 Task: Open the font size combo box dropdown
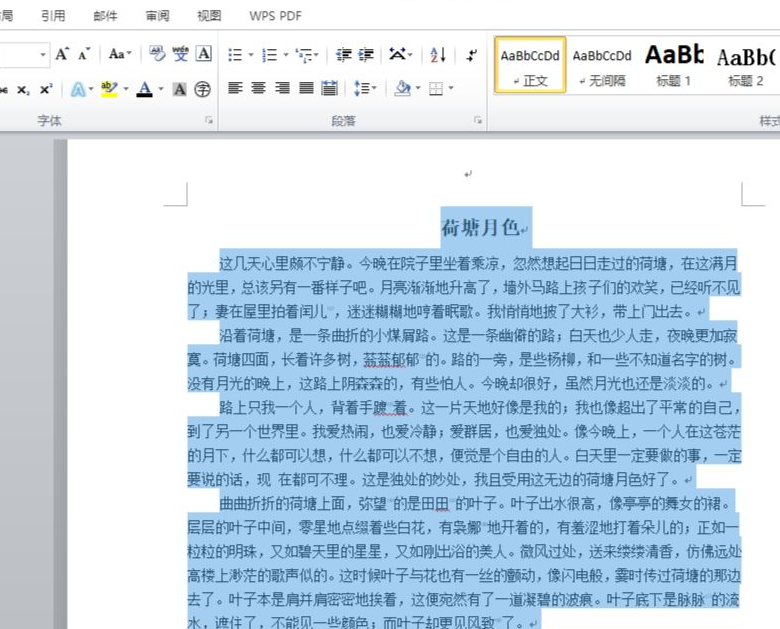43,54
